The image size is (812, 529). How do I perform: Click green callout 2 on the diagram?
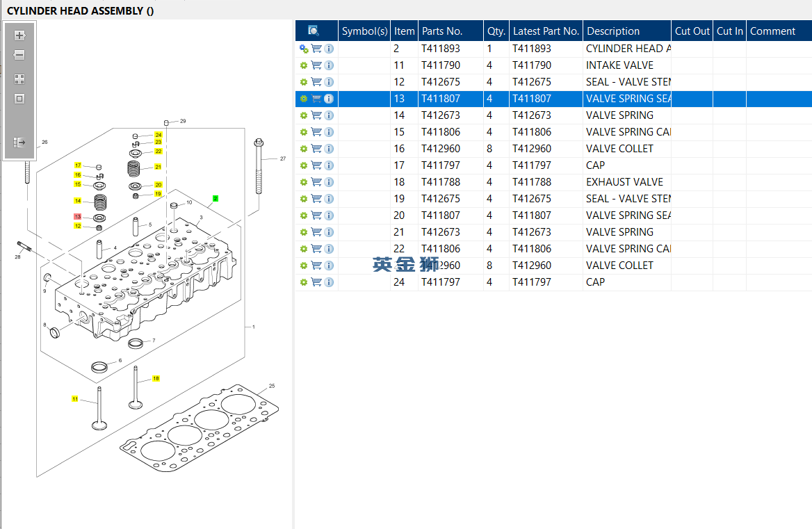[x=216, y=198]
